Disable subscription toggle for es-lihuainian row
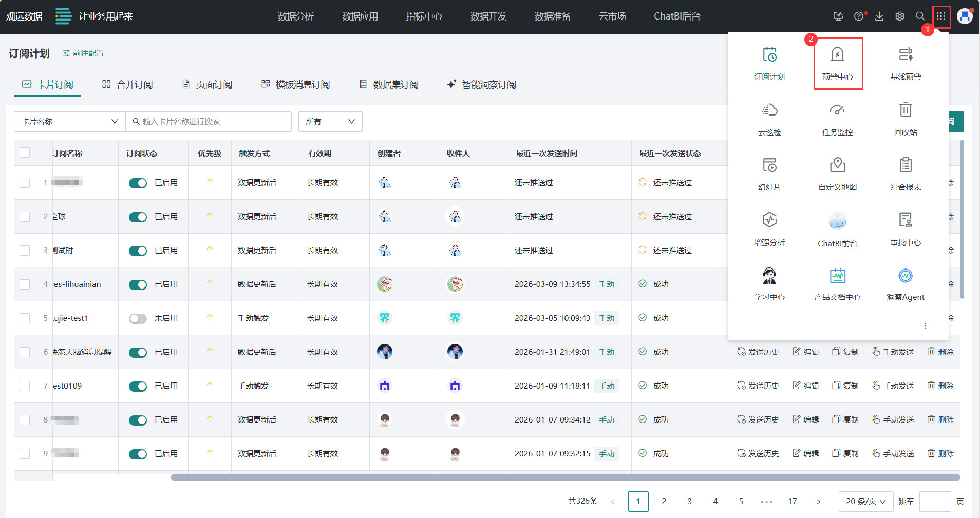This screenshot has height=518, width=980. [138, 284]
